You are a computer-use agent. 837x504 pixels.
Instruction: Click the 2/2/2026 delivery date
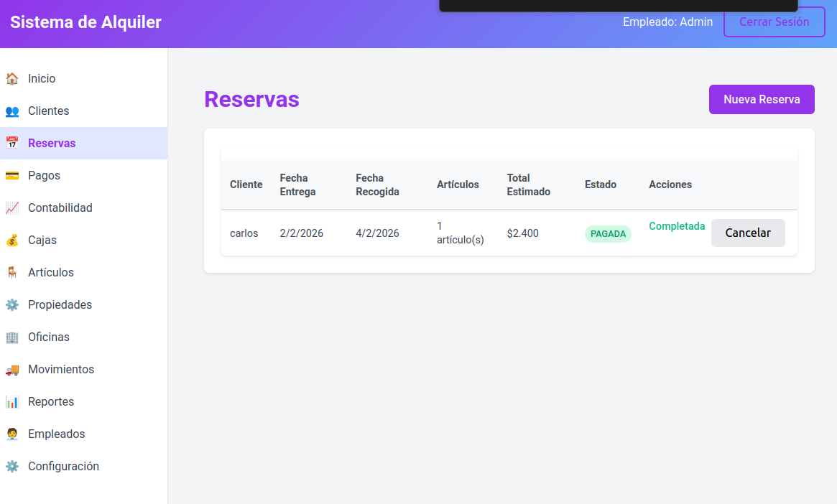(x=302, y=233)
